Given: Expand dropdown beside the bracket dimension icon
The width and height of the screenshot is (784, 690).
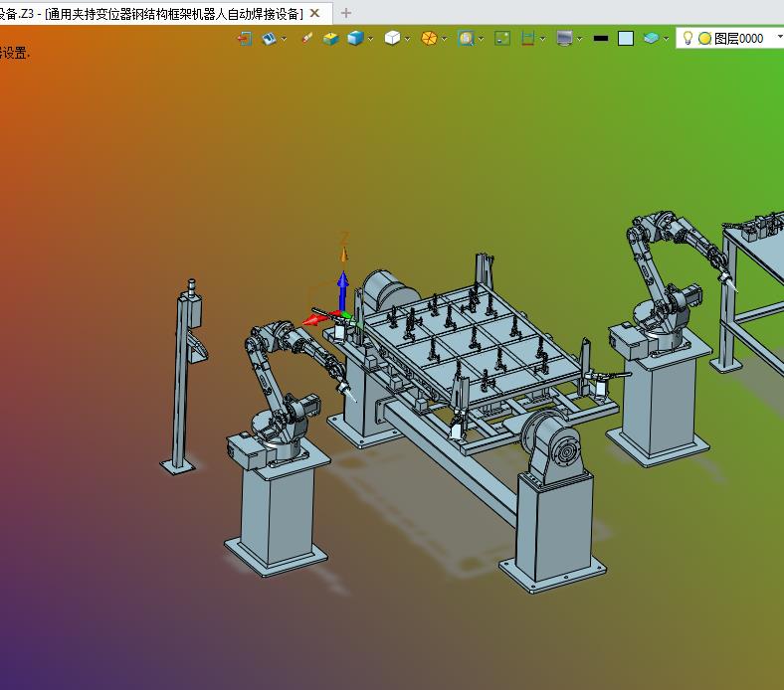Looking at the screenshot, I should [542, 39].
